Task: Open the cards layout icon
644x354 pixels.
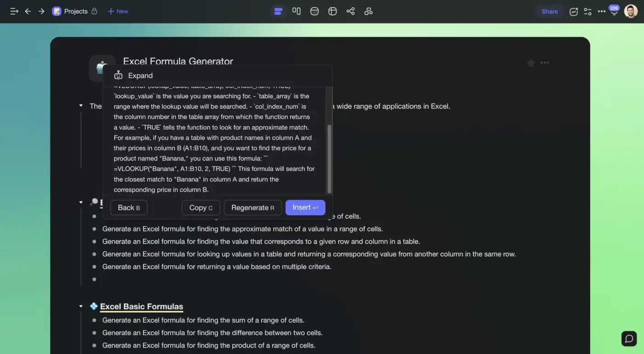Action: (368, 11)
